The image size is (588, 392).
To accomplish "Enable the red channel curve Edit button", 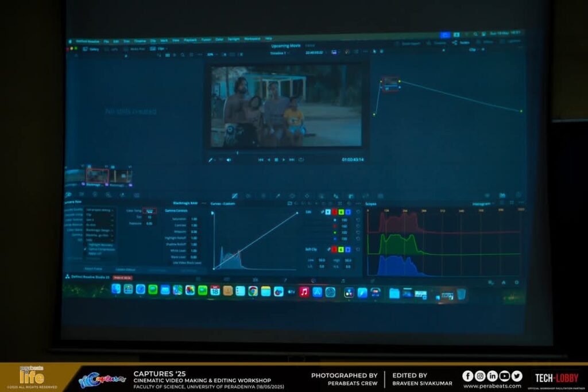I will 335,212.
